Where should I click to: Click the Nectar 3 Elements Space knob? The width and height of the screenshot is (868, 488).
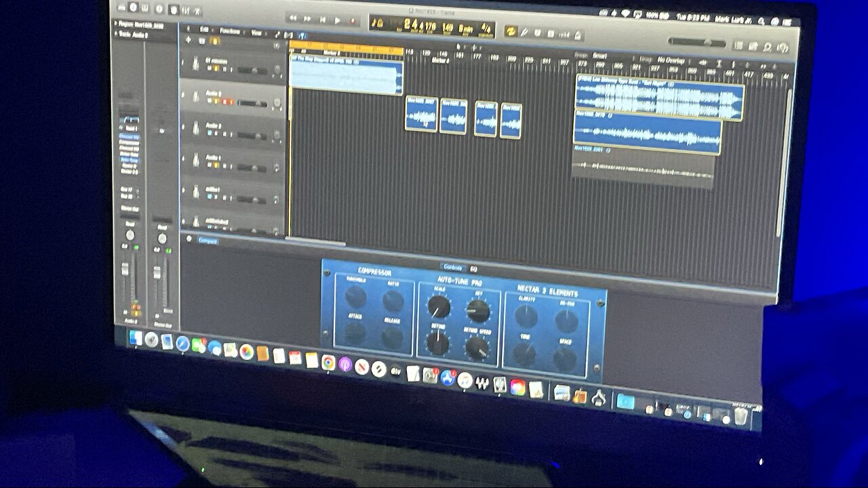[564, 359]
